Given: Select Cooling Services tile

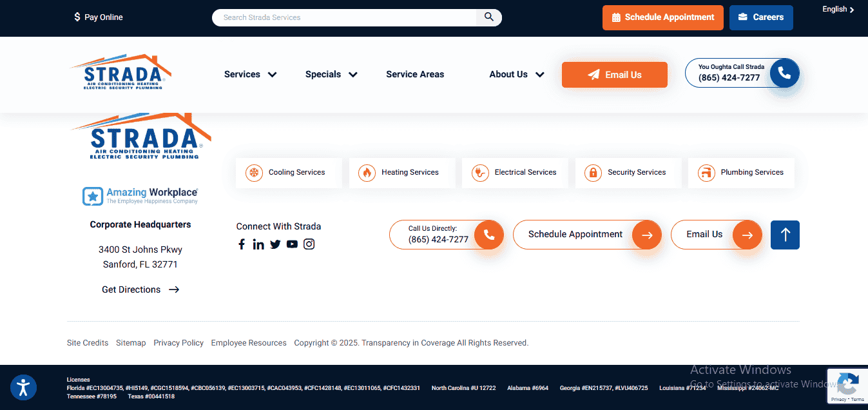Looking at the screenshot, I should [288, 173].
